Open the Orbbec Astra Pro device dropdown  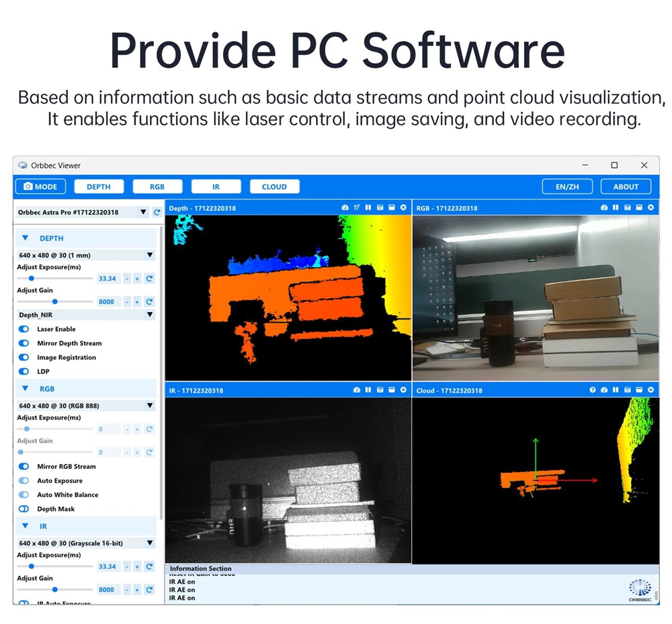click(142, 212)
